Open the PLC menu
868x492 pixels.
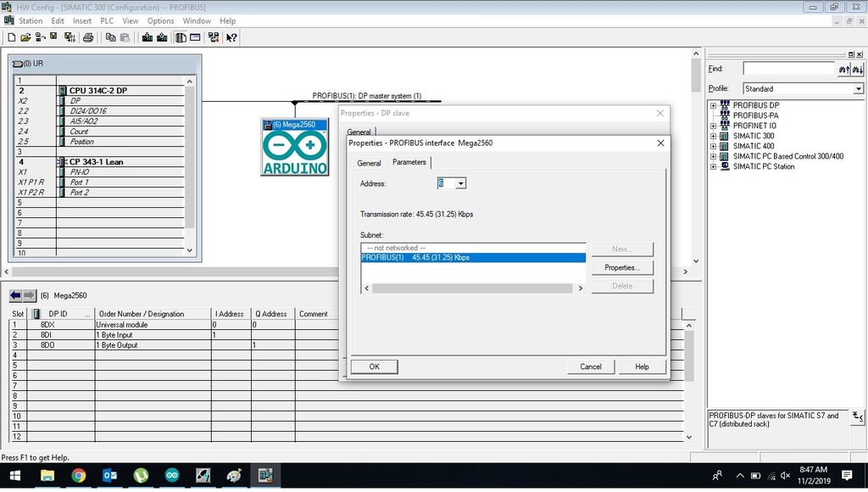(107, 21)
